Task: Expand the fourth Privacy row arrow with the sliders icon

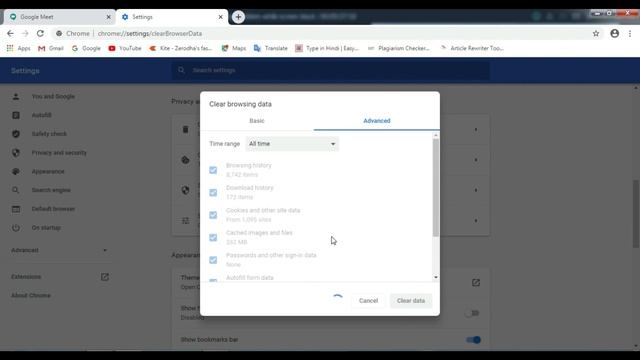Action: (x=476, y=220)
